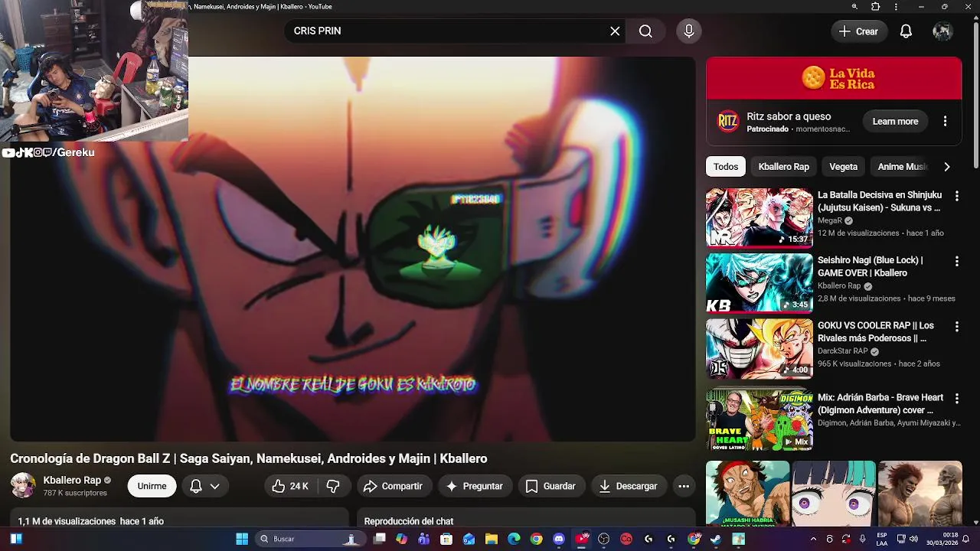
Task: Click Seishiro Nagi (Blue Lock) video title
Action: click(x=870, y=266)
